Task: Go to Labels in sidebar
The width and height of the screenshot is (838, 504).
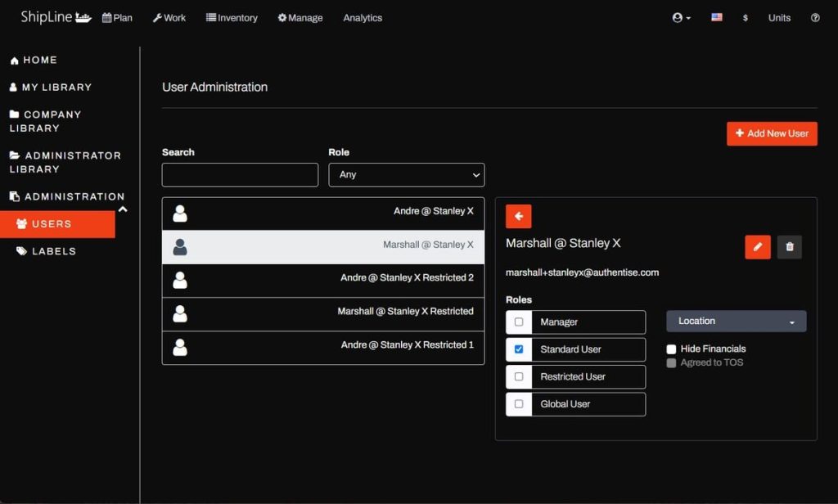Action: tap(53, 251)
